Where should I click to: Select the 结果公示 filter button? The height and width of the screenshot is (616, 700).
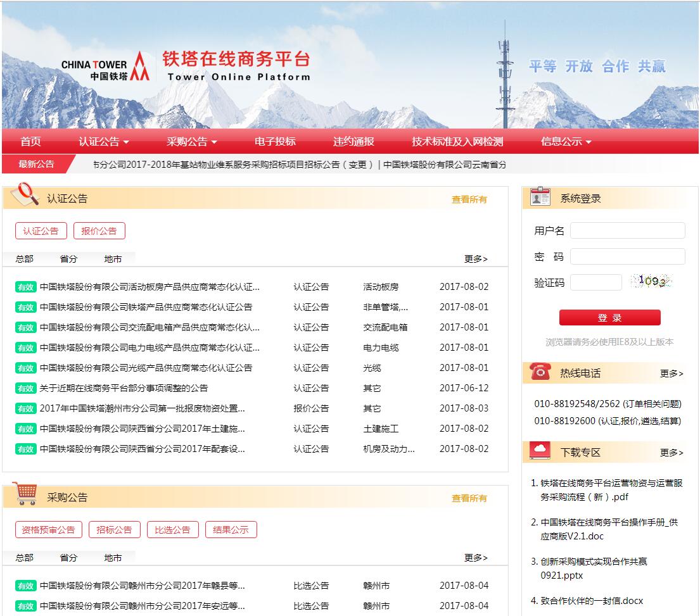click(231, 530)
